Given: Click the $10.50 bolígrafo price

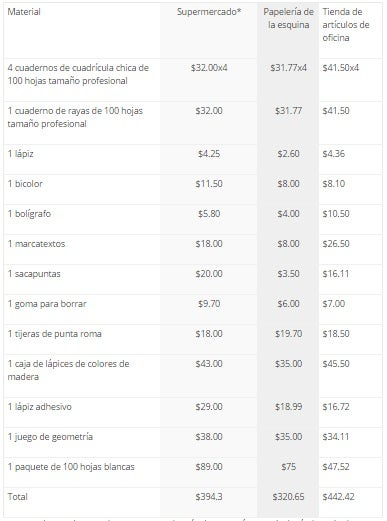Looking at the screenshot, I should click(336, 214).
